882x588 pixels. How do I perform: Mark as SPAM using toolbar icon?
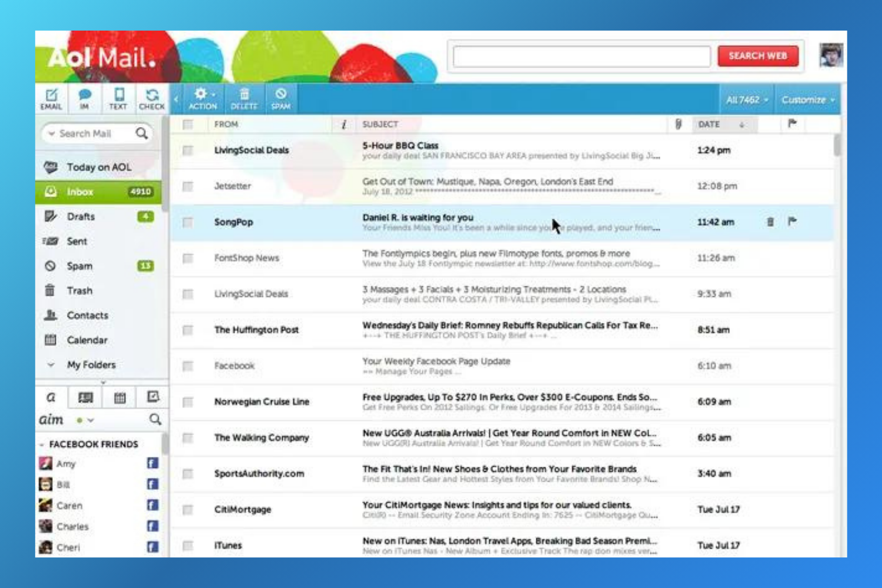tap(280, 99)
